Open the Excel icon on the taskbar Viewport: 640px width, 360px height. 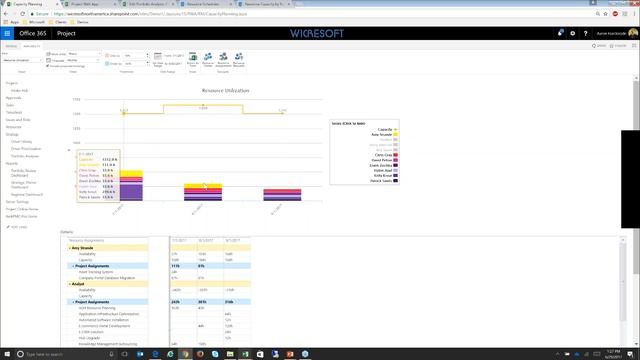point(245,354)
